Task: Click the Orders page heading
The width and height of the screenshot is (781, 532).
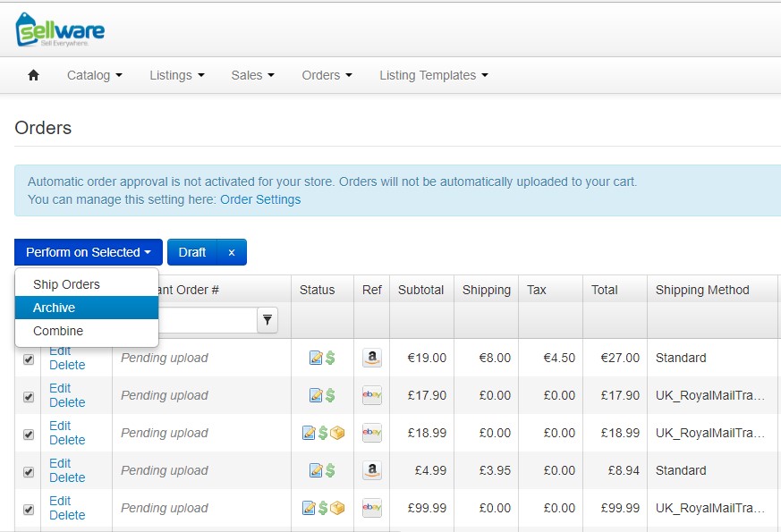Action: pyautogui.click(x=43, y=128)
